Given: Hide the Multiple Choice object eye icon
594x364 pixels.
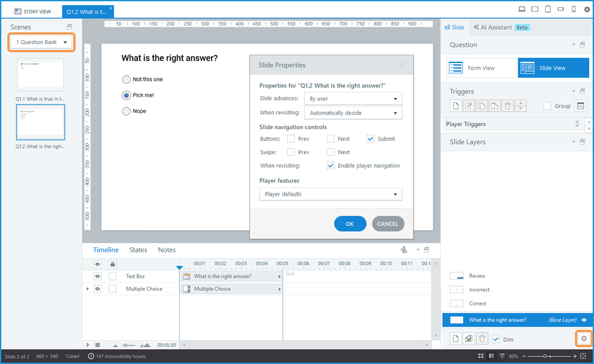Looking at the screenshot, I should click(x=98, y=288).
